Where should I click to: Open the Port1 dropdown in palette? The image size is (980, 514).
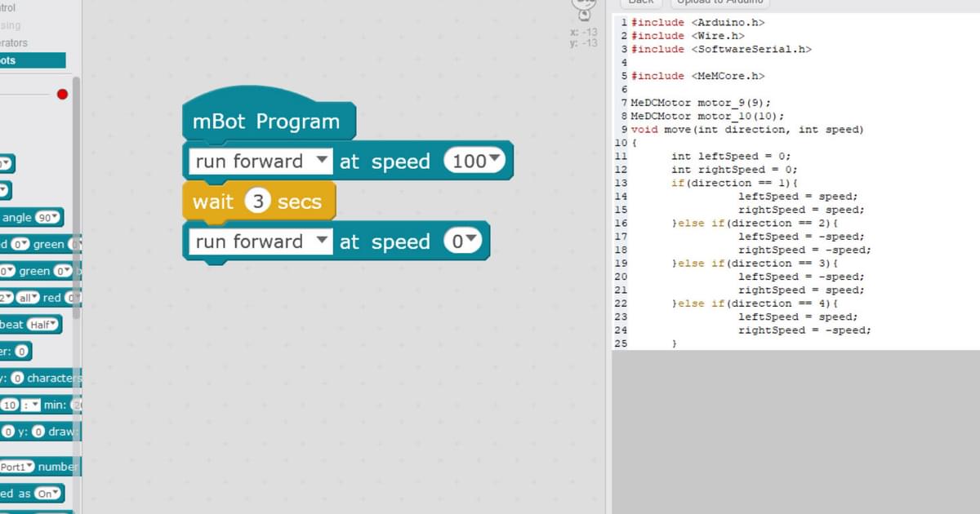coord(16,467)
